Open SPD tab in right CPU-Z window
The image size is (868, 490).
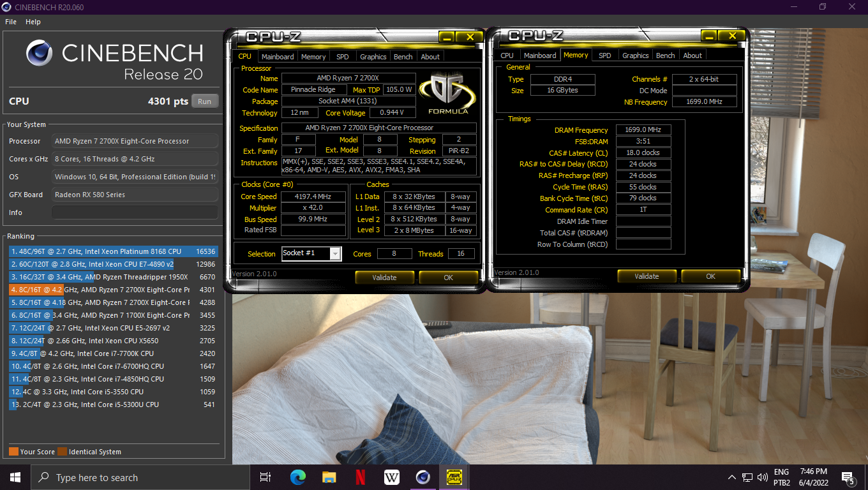(605, 56)
